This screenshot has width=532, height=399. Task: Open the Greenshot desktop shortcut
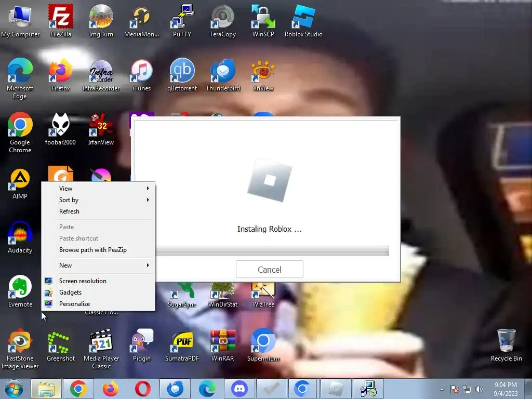pyautogui.click(x=60, y=345)
